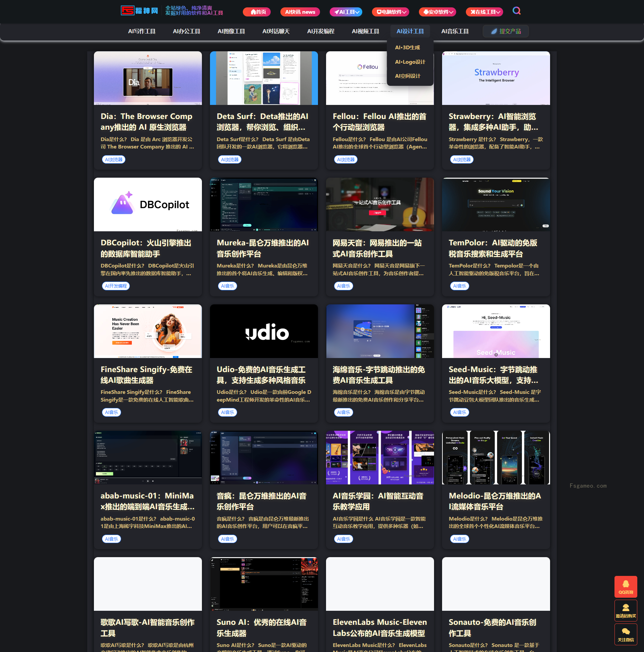Click the Mureka description text

tap(262, 270)
